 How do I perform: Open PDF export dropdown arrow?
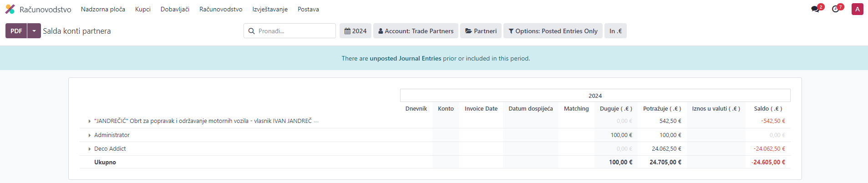click(34, 31)
